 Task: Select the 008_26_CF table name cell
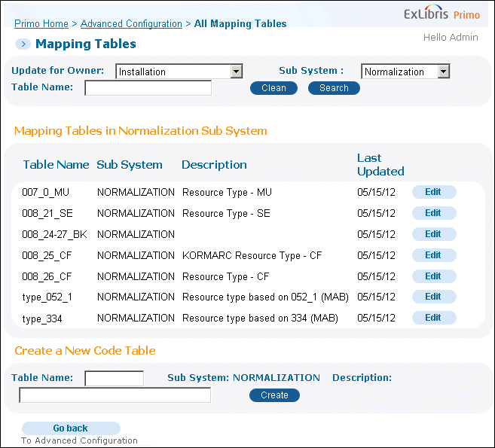pyautogui.click(x=47, y=276)
